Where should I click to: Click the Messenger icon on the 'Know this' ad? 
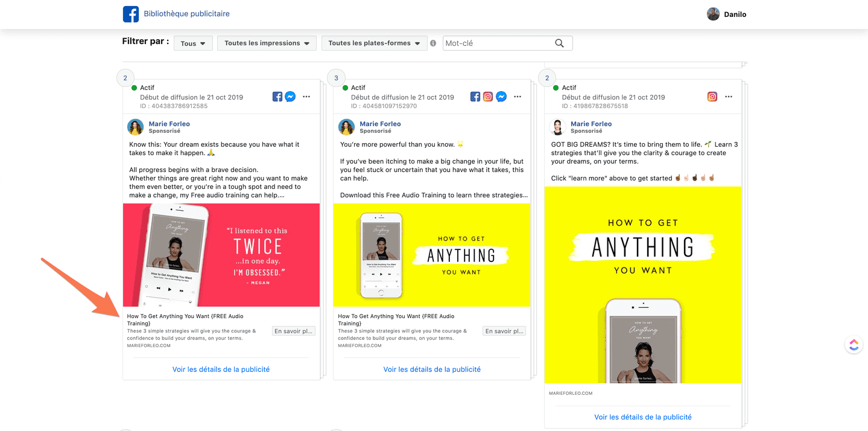pyautogui.click(x=290, y=97)
